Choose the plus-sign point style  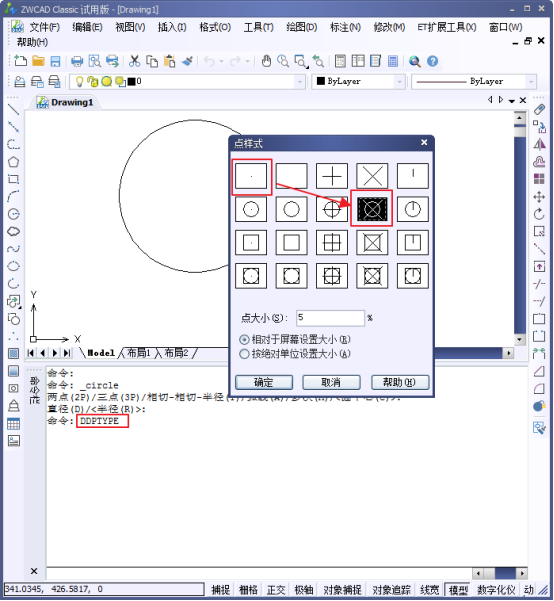click(x=332, y=176)
